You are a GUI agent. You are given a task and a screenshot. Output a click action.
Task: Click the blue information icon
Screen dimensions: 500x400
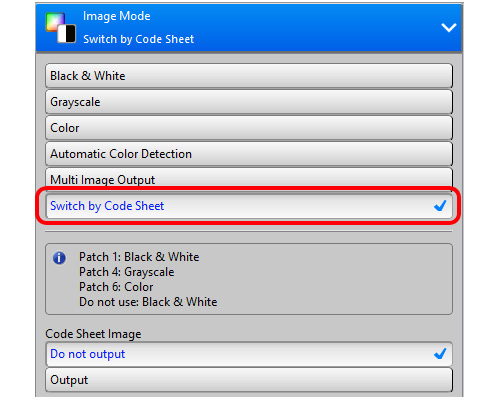click(59, 258)
